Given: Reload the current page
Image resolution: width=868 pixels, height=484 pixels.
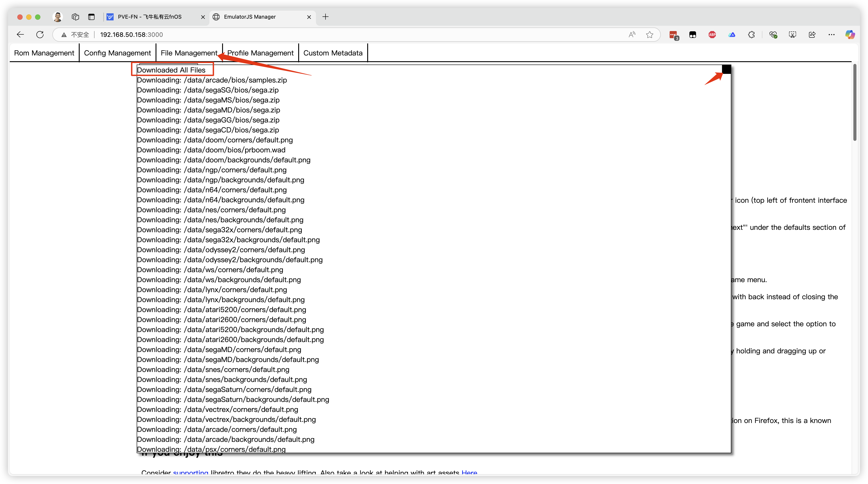Looking at the screenshot, I should pos(40,34).
